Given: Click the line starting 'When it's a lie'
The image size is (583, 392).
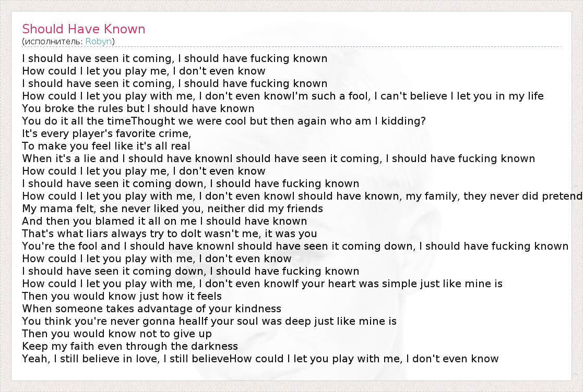Looking at the screenshot, I should click(278, 158).
